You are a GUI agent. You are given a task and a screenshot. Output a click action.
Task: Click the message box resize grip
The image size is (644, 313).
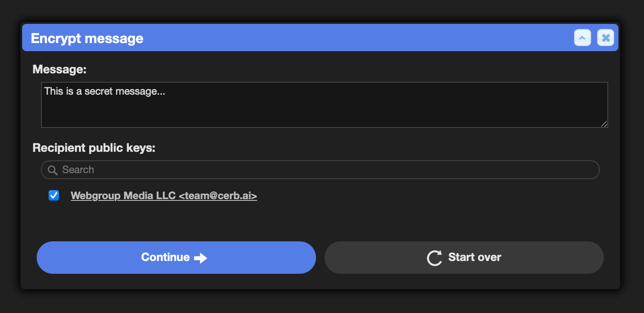(604, 124)
